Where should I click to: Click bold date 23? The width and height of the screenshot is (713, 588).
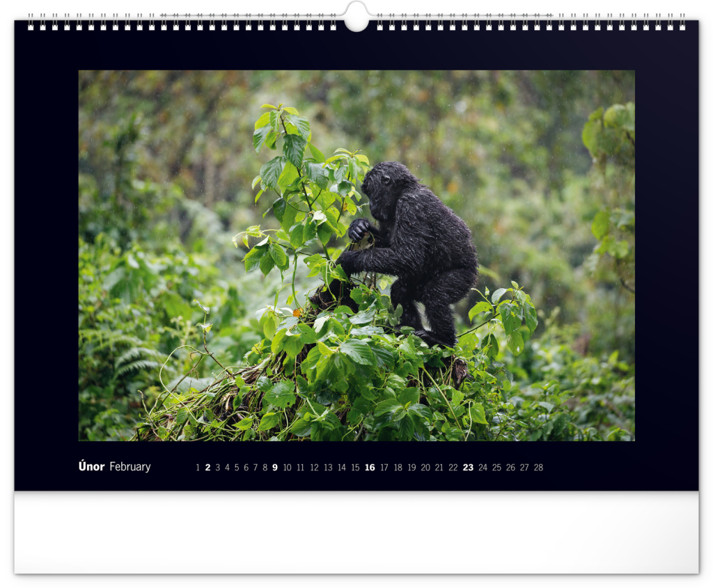click(468, 468)
